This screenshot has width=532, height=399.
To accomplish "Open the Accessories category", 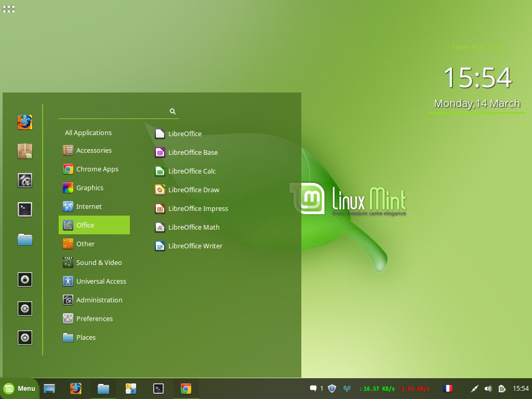I will [95, 150].
